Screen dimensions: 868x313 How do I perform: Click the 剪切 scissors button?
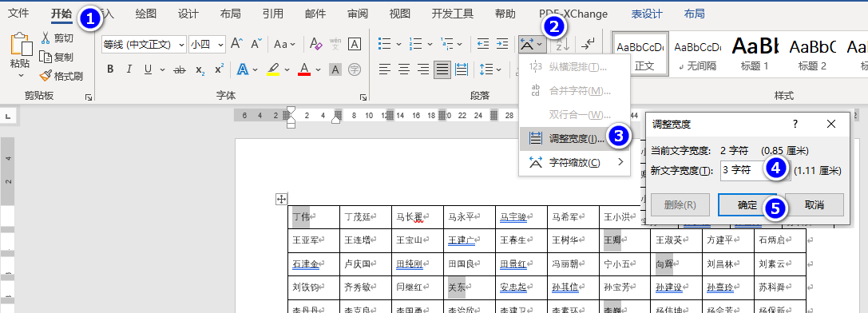(56, 38)
